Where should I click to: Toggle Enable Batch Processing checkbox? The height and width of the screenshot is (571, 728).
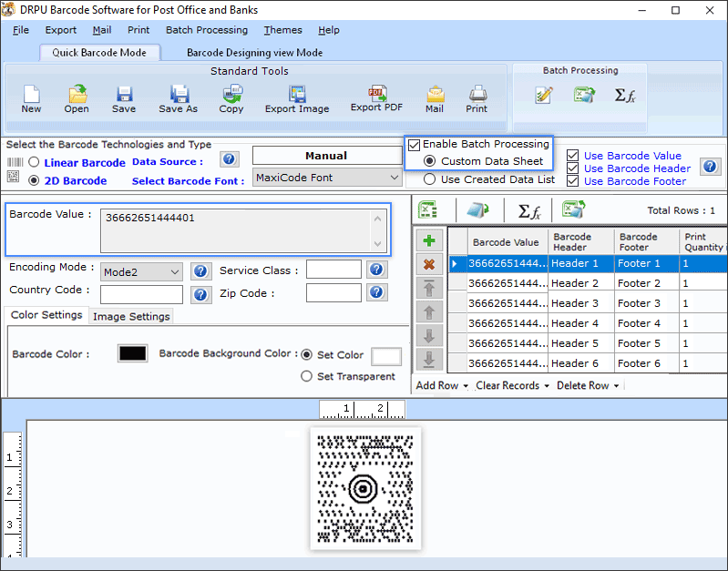pos(415,145)
